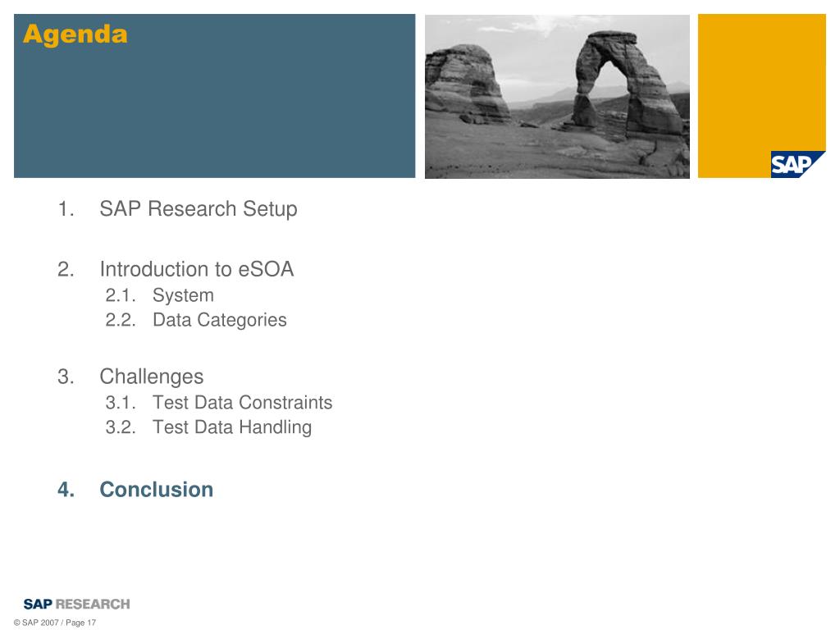Click the copyright SAP 2007 page footer
Screen dimensions: 840x630
[55, 623]
